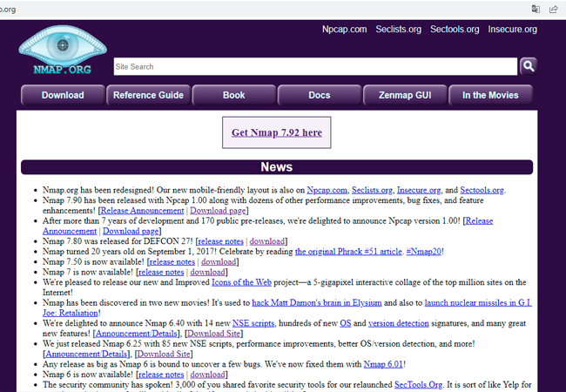Open the SecTools.Org link

coord(418,385)
